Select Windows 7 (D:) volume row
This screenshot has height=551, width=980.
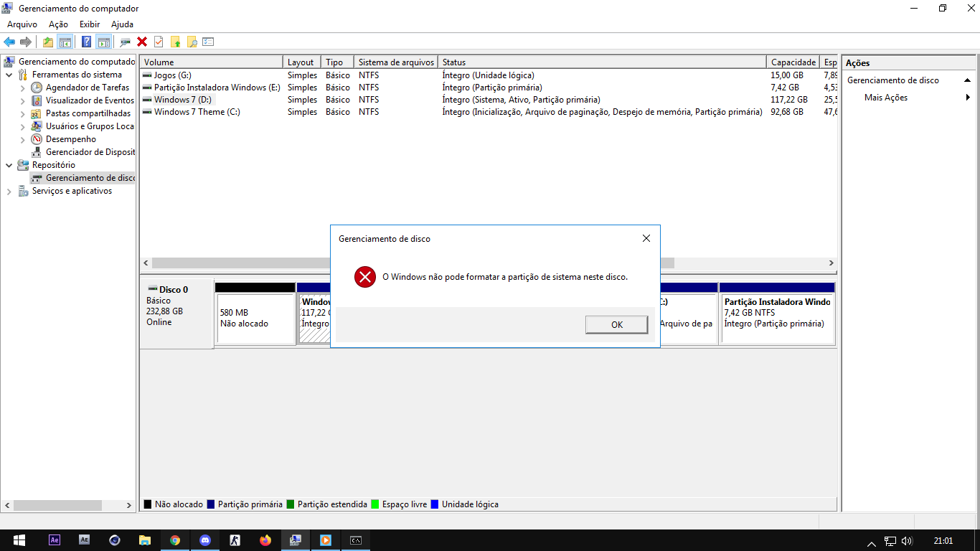point(489,100)
